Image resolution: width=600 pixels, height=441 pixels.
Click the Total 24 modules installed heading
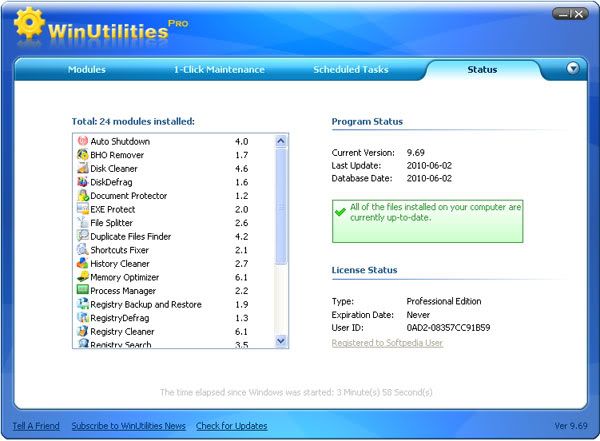133,121
